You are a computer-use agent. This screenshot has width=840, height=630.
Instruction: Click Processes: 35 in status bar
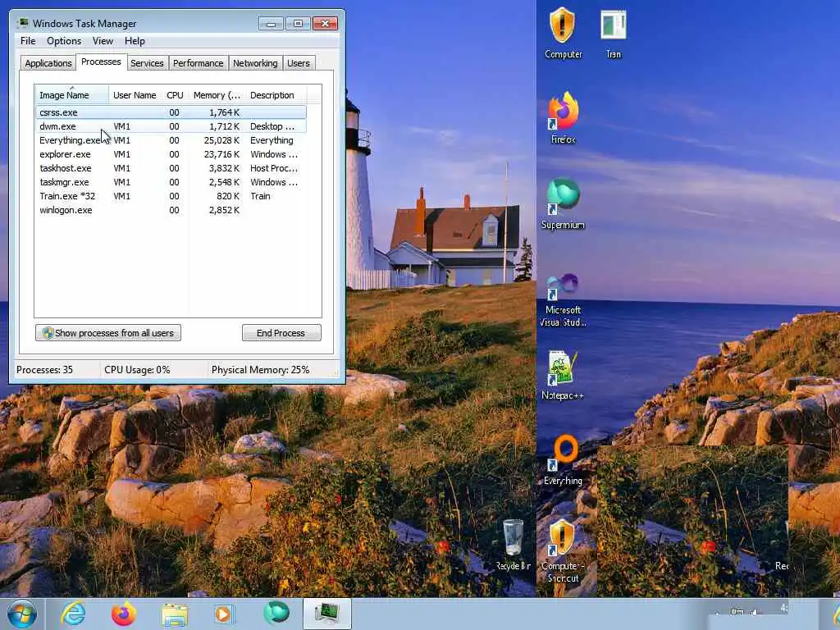44,370
